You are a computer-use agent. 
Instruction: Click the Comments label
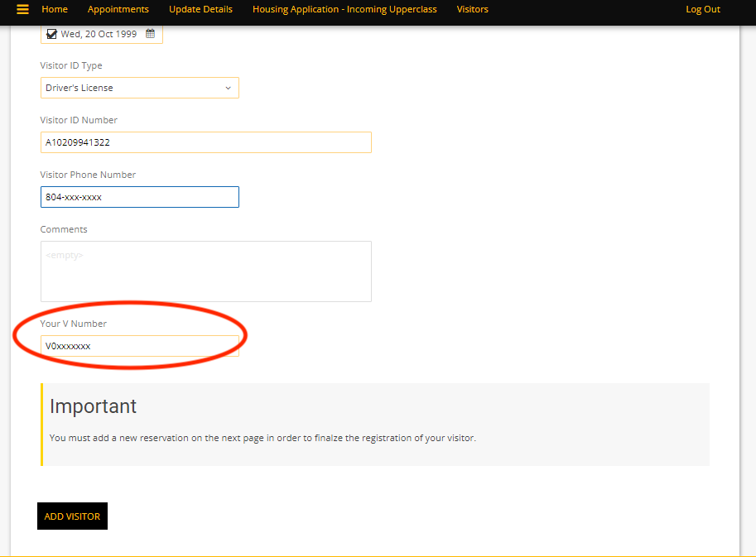64,229
